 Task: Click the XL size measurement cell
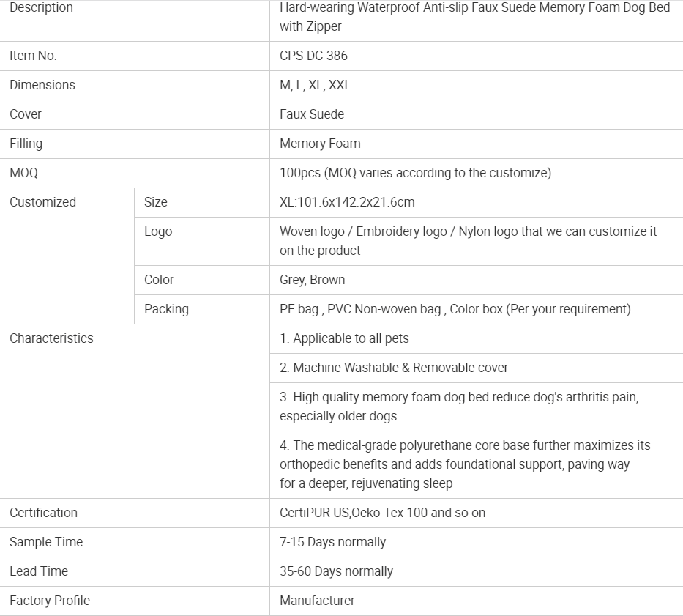347,202
